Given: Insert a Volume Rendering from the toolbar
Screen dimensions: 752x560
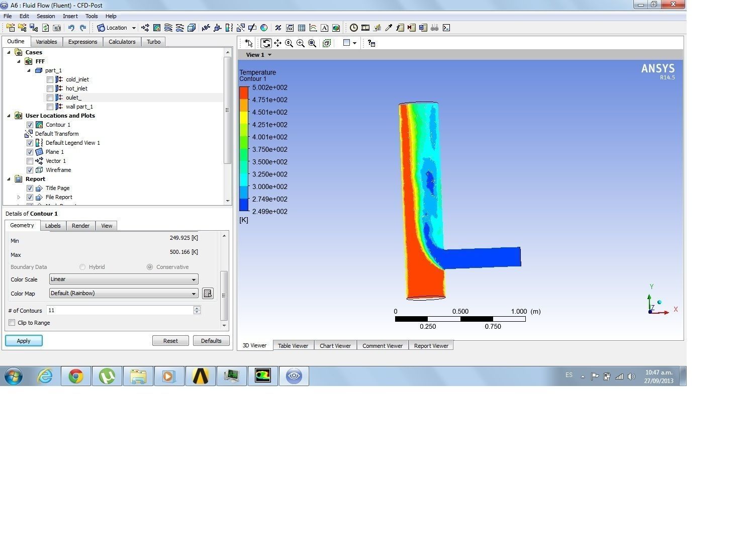Looking at the screenshot, I should 192,28.
